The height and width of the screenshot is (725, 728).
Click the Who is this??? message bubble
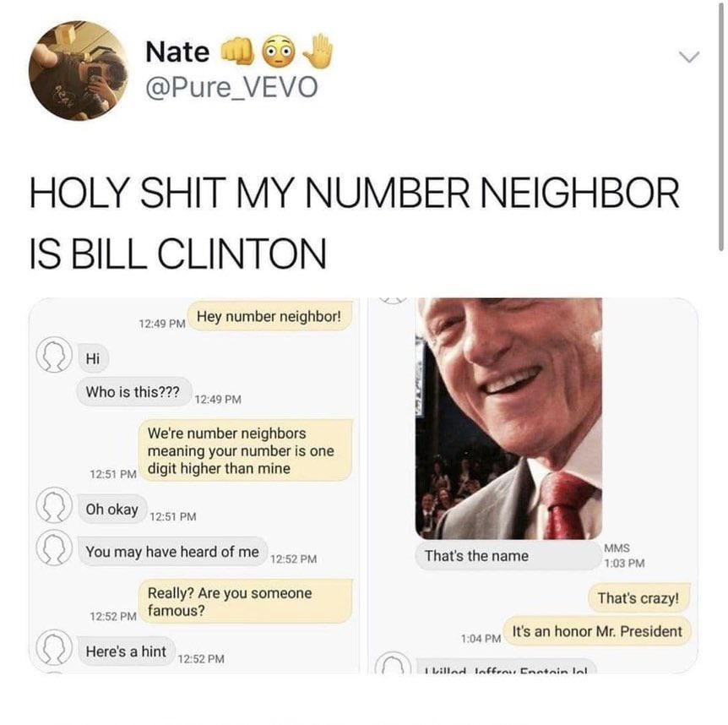133,392
